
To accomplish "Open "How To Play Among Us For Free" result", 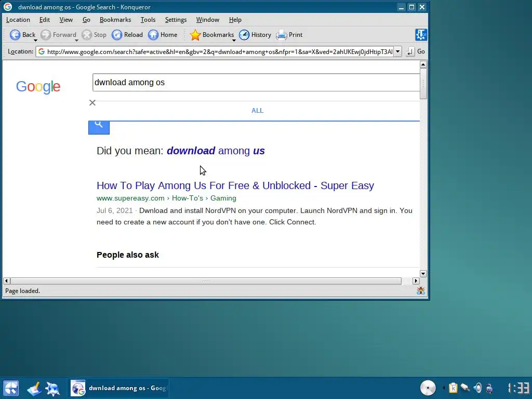I will [x=235, y=185].
